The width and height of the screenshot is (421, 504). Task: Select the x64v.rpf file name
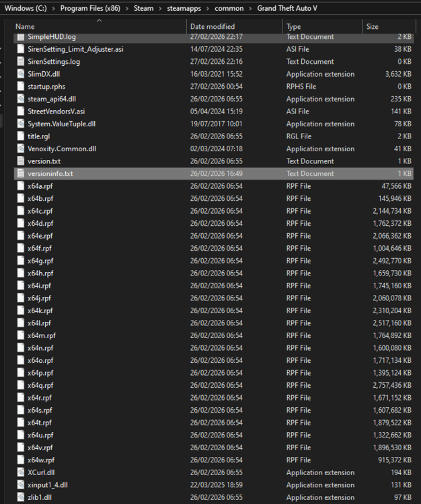tap(40, 448)
